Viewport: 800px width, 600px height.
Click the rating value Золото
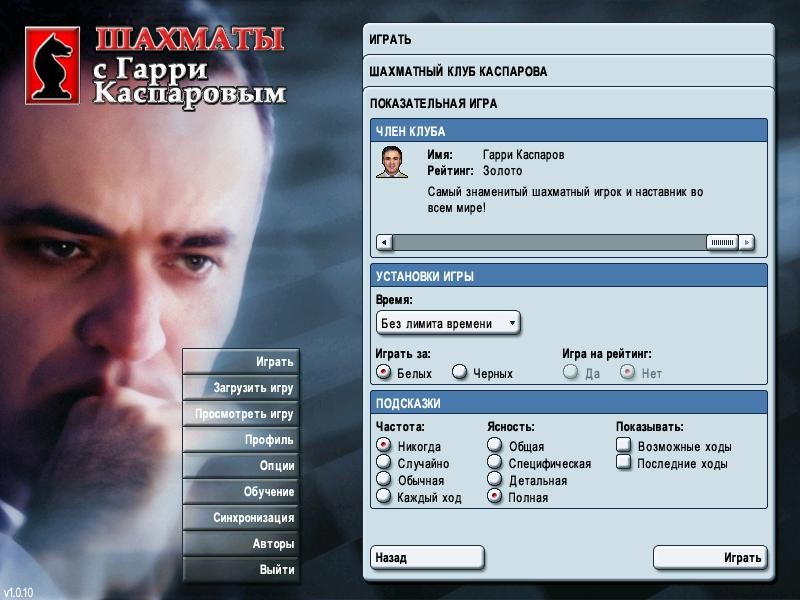(503, 171)
